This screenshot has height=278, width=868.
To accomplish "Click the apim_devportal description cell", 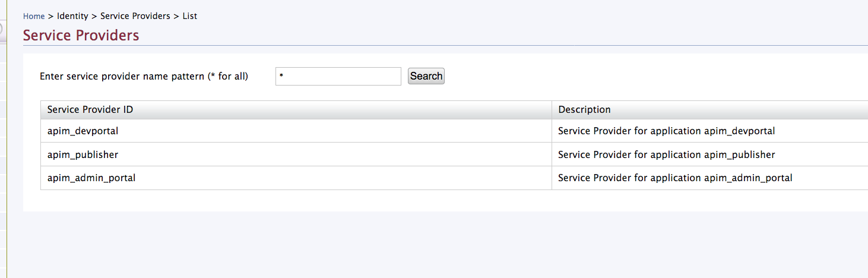I will coord(709,131).
